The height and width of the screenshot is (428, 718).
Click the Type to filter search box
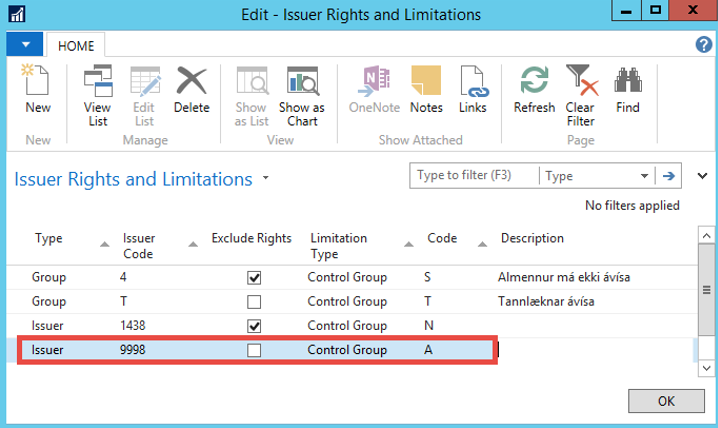click(x=474, y=176)
